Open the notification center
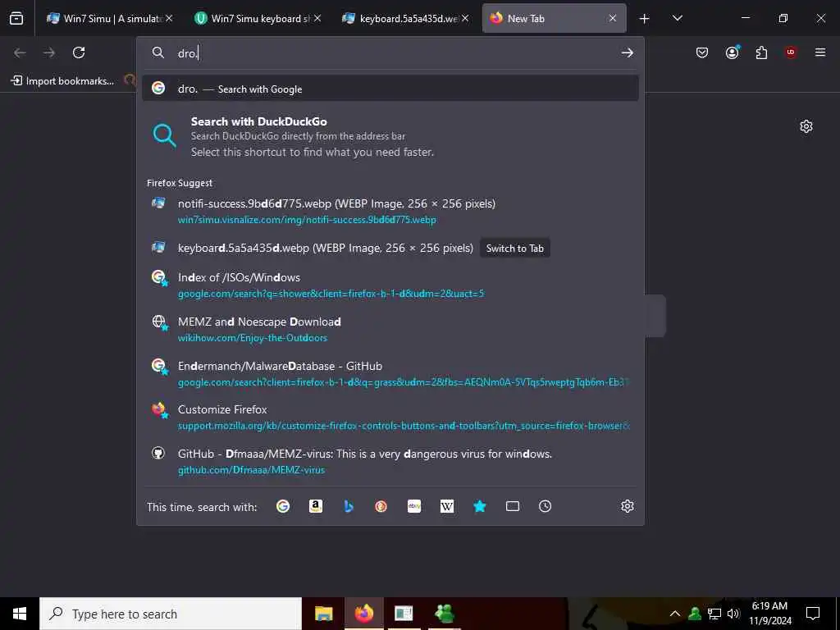 pyautogui.click(x=813, y=614)
